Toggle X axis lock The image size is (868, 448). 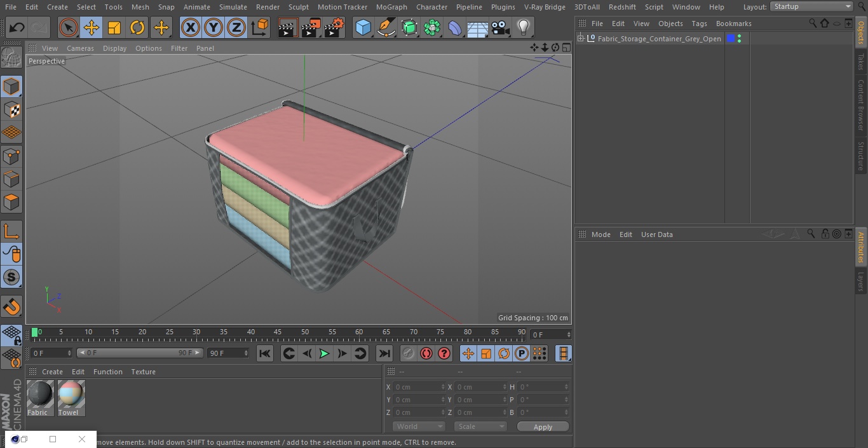pyautogui.click(x=190, y=27)
